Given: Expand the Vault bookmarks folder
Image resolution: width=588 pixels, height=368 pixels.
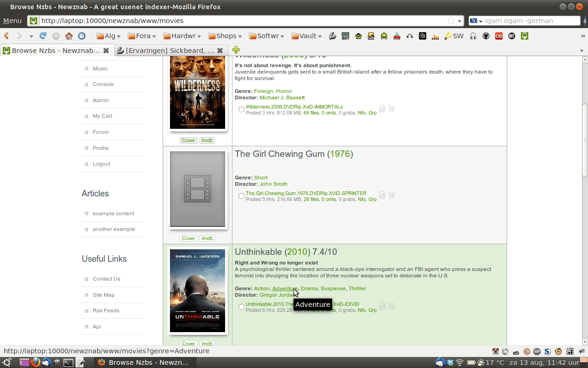Looking at the screenshot, I should tap(307, 36).
